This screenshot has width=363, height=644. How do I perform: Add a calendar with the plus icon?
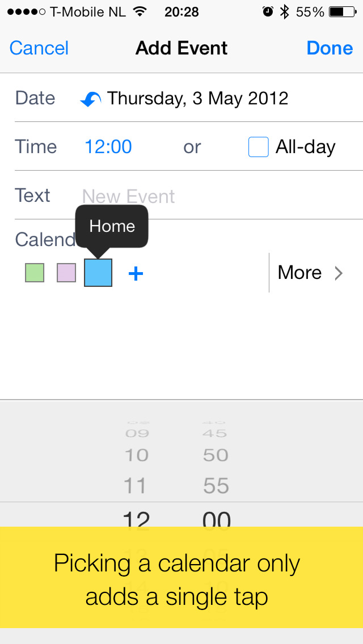[136, 274]
